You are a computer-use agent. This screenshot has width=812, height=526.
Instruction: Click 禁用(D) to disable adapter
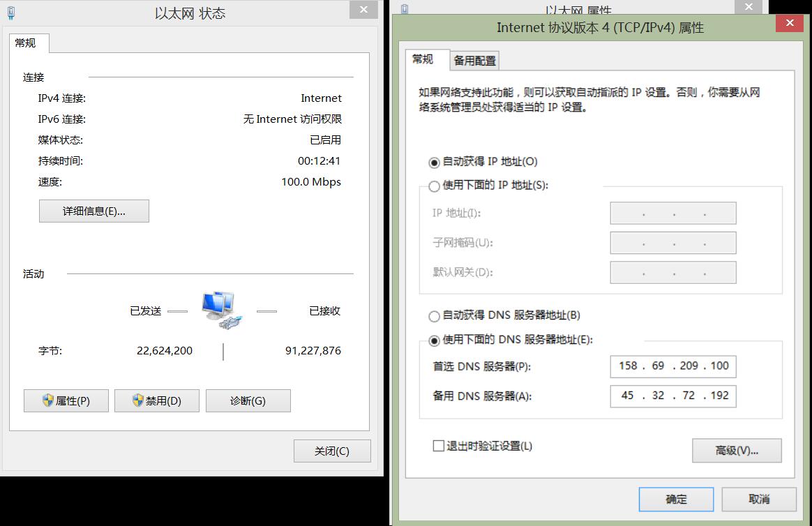(x=157, y=401)
